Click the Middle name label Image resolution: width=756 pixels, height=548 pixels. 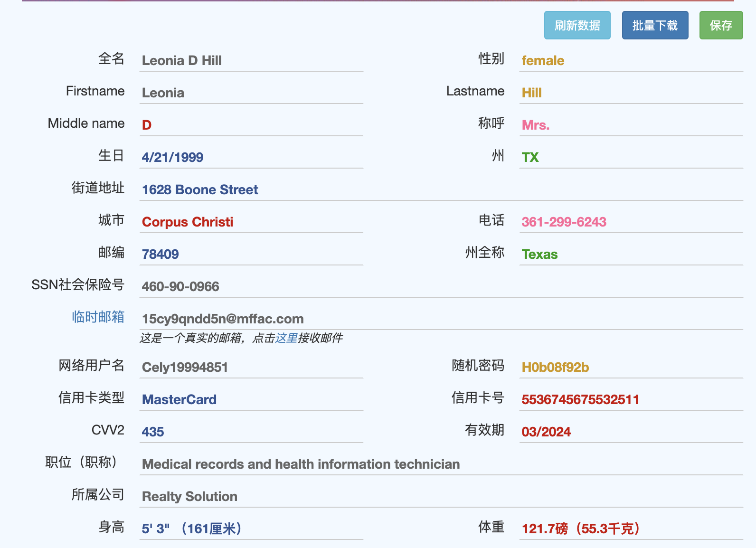tap(86, 123)
